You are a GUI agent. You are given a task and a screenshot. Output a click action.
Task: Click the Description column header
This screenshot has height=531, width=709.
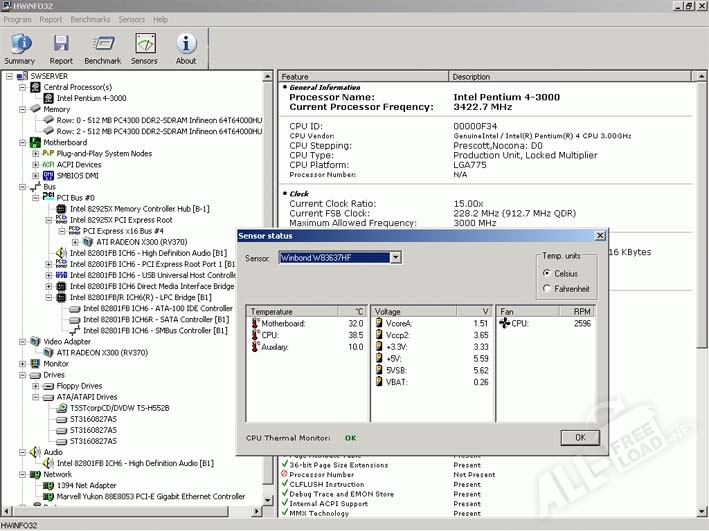471,76
